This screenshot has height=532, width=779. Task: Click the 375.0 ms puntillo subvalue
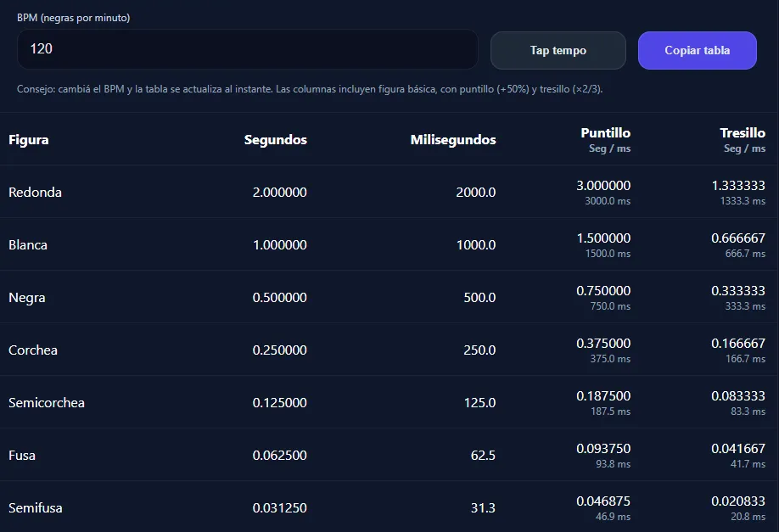610,359
